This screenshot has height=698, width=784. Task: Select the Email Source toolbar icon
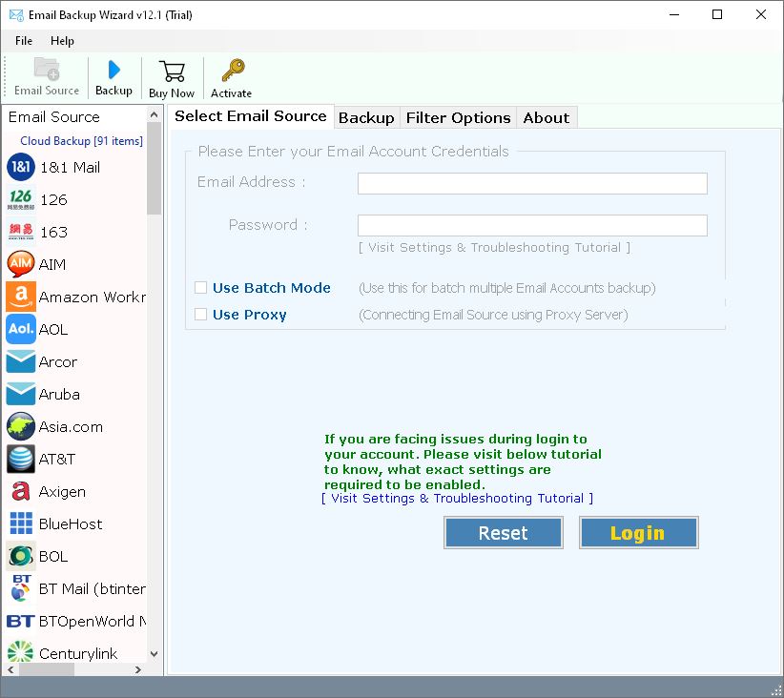coord(46,76)
